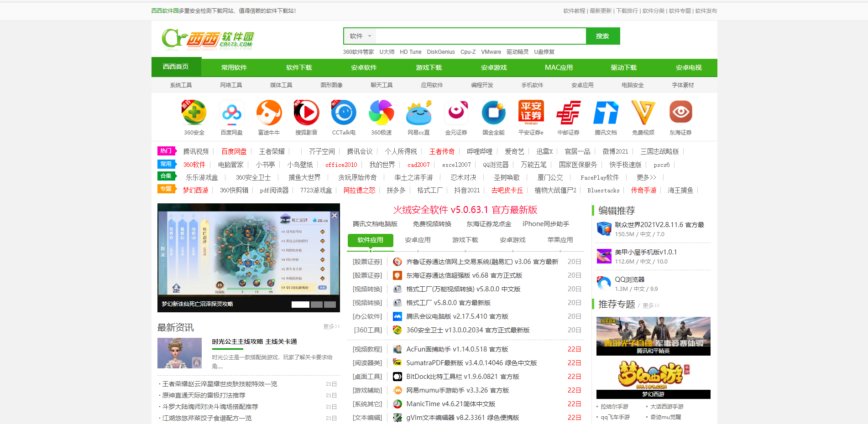Open 格式工厂 v5.8.0.0 官方最新版 entry
Viewport: 868px width, 424px height.
(449, 303)
